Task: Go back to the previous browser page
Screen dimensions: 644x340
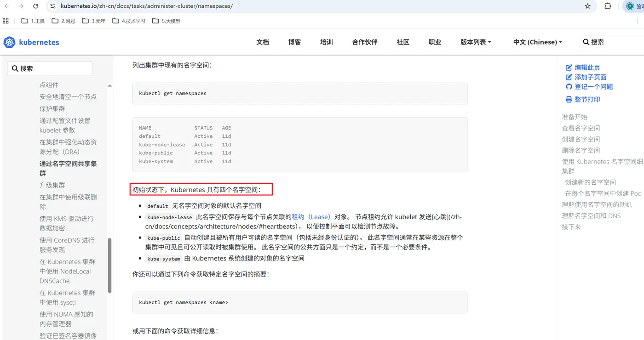Action: tap(6, 6)
